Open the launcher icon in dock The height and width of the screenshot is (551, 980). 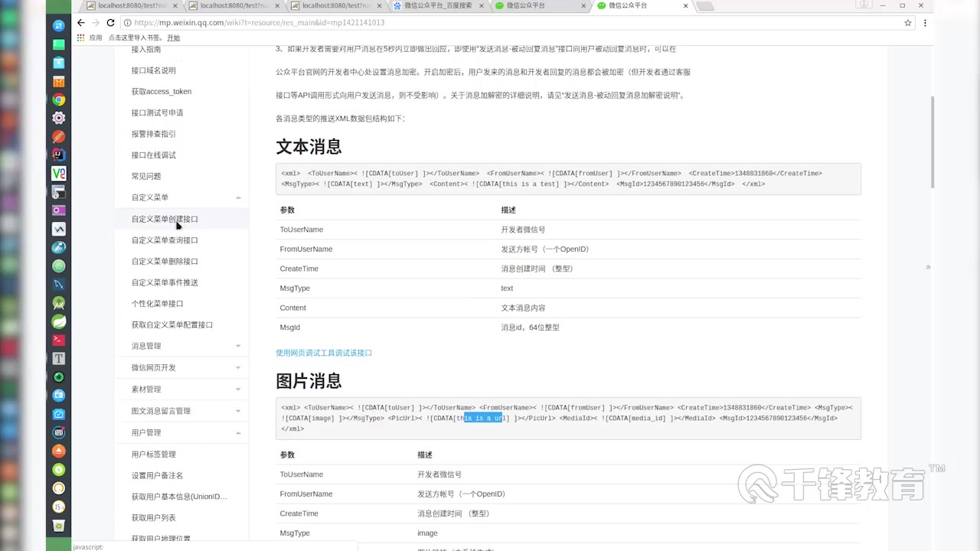tap(59, 26)
